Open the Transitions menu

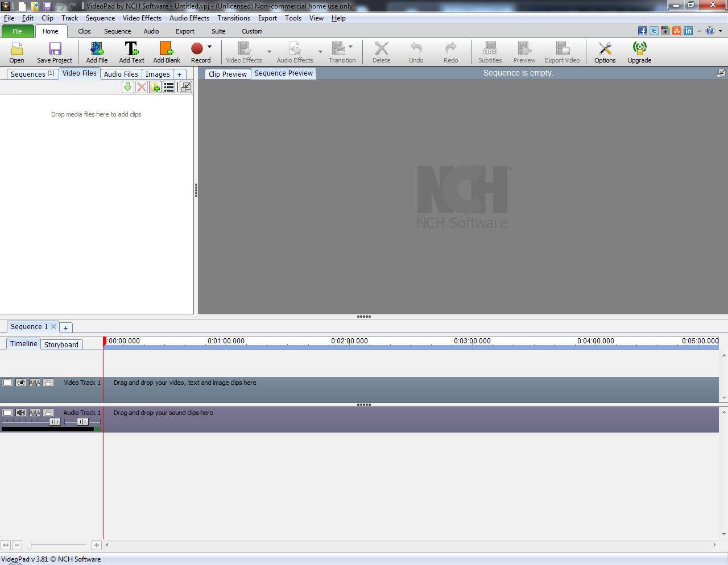(x=234, y=18)
